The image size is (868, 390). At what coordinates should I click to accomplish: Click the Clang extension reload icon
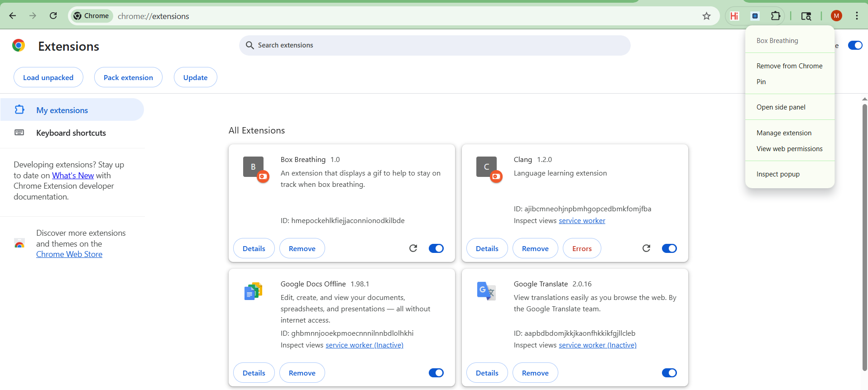[646, 248]
